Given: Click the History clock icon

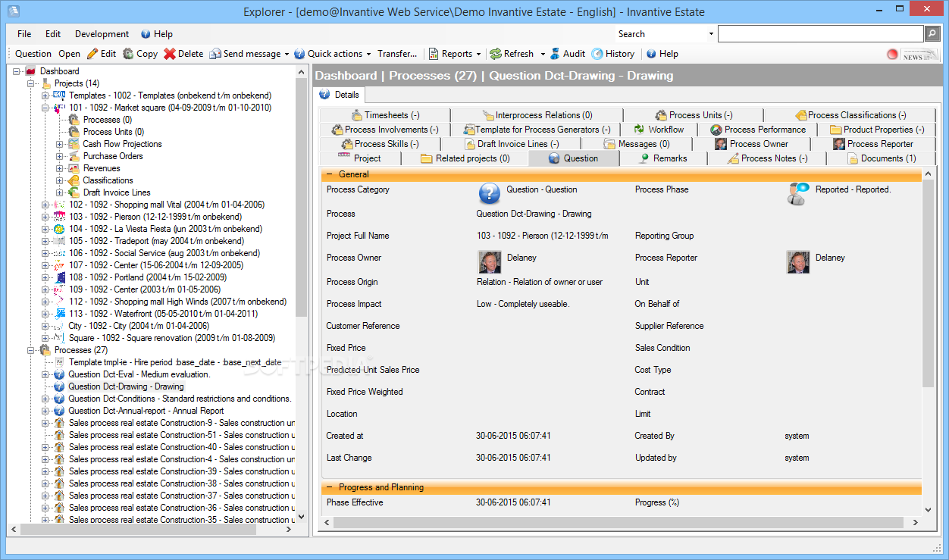Looking at the screenshot, I should pos(597,54).
